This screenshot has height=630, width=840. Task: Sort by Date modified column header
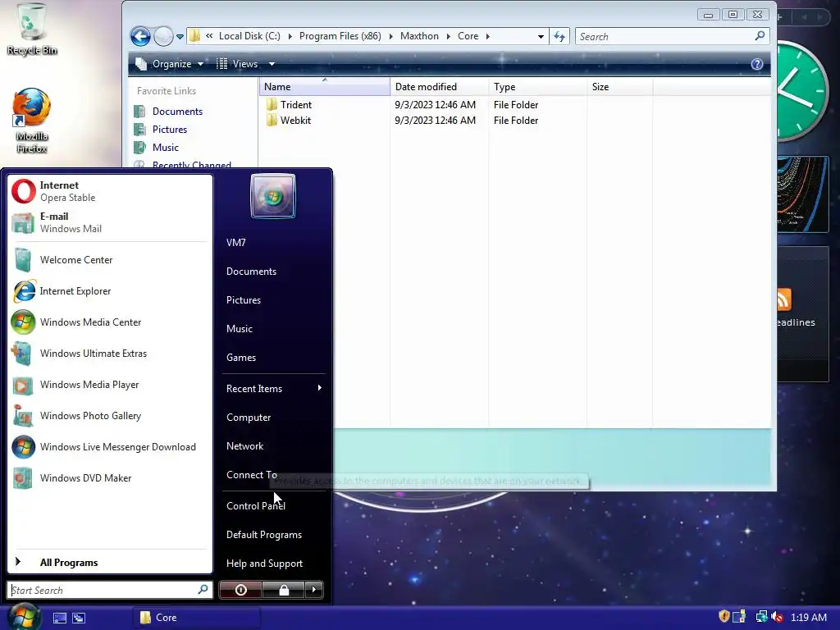pyautogui.click(x=440, y=87)
